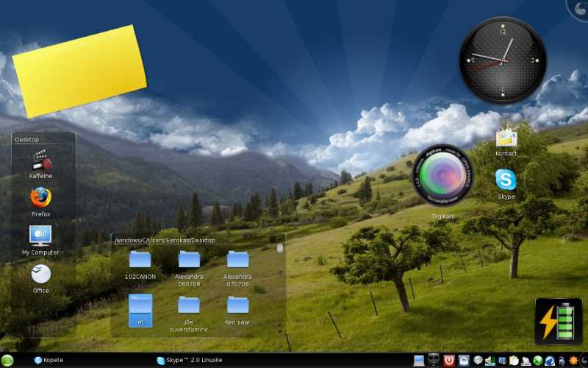Open the volume mixer tray icon
The width and height of the screenshot is (588, 368).
point(490,361)
